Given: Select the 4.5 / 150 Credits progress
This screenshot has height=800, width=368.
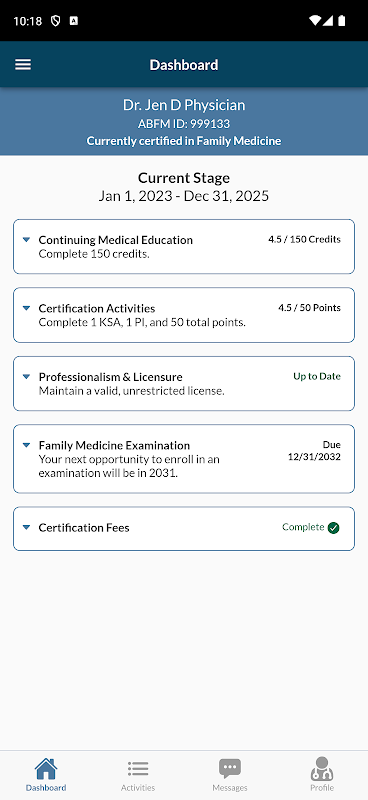Looking at the screenshot, I should click(304, 239).
